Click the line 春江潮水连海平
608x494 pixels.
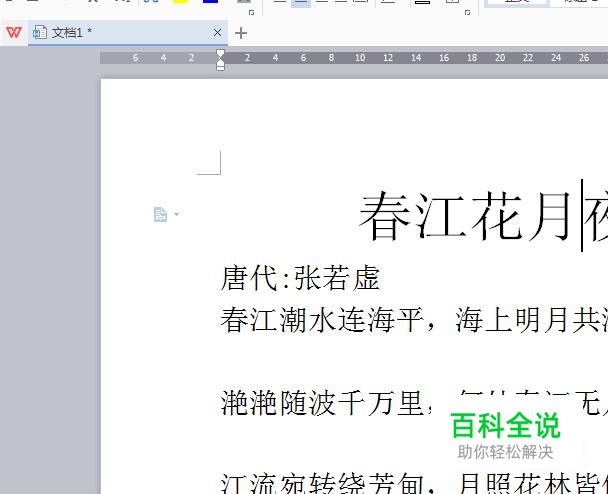[322, 320]
